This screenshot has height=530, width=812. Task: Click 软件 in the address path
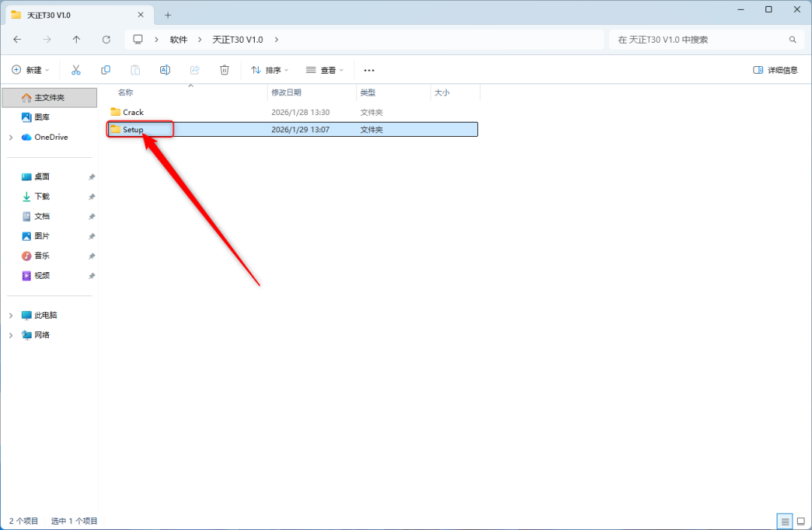[179, 39]
